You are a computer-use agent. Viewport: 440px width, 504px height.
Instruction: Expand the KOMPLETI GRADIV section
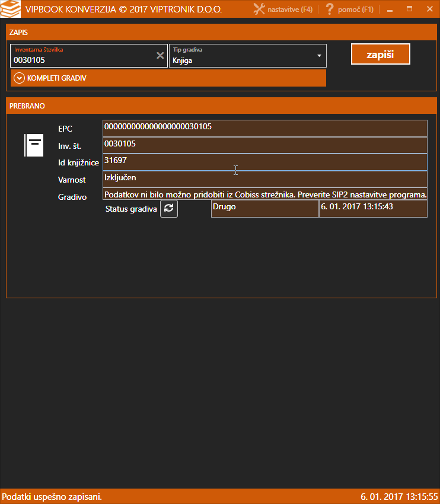[x=56, y=78]
